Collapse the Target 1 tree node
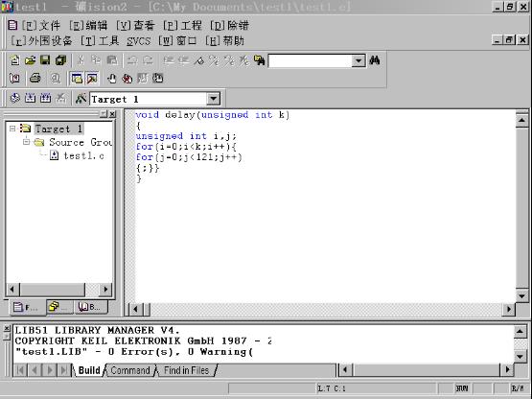This screenshot has height=399, width=532. (12, 129)
